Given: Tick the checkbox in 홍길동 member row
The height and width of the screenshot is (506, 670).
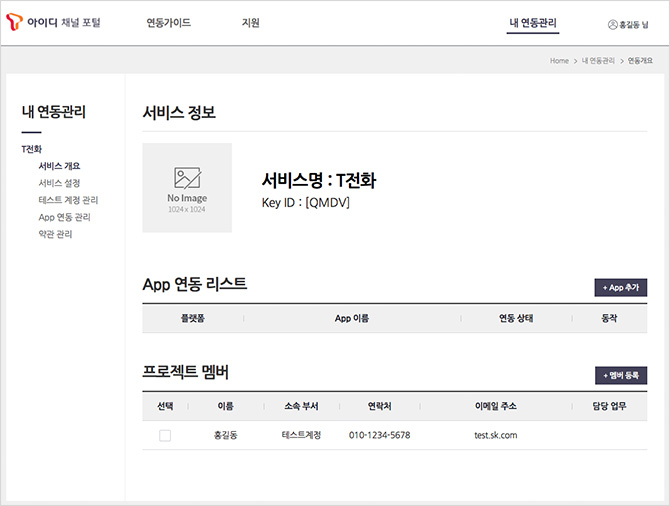Looking at the screenshot, I should click(x=165, y=435).
